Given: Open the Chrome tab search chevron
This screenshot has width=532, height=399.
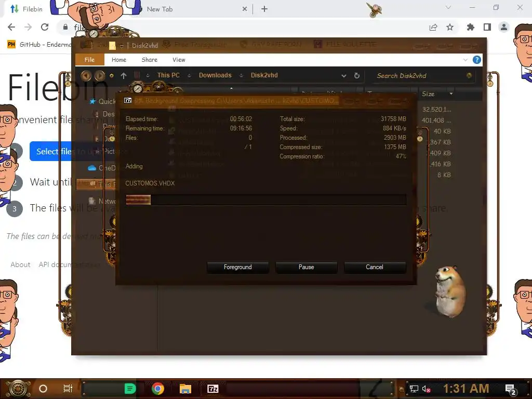Looking at the screenshot, I should [448, 7].
